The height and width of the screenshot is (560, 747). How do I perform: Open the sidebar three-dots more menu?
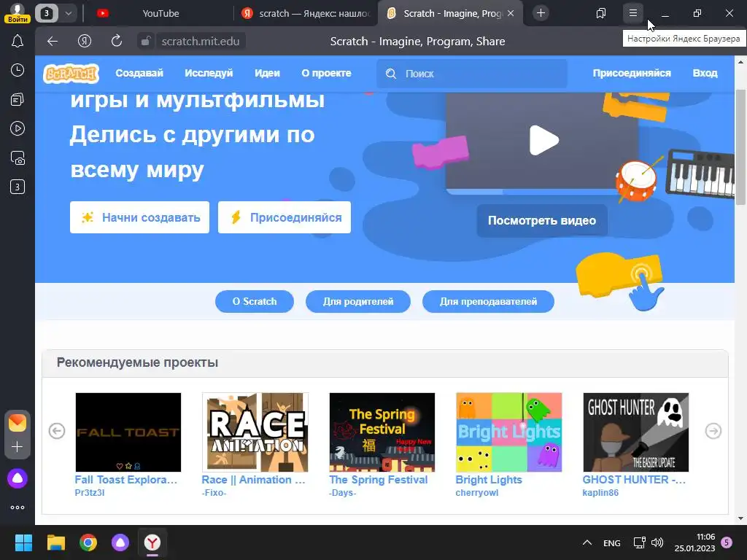point(18,507)
